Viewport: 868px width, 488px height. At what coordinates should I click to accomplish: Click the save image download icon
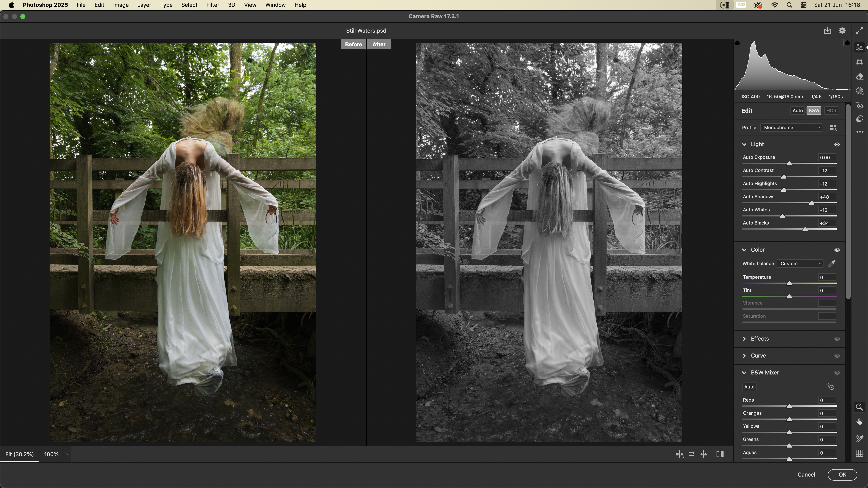click(x=828, y=31)
